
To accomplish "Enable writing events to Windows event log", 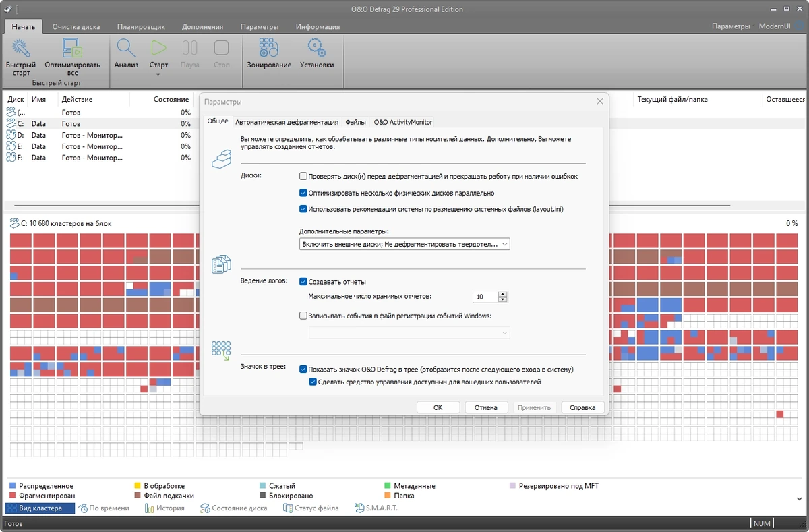I will click(303, 315).
